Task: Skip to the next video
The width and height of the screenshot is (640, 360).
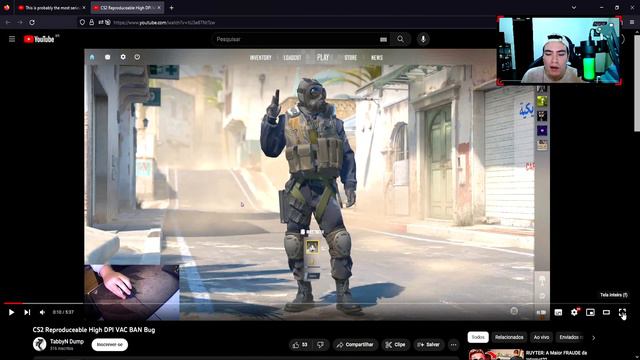Action: point(27,312)
